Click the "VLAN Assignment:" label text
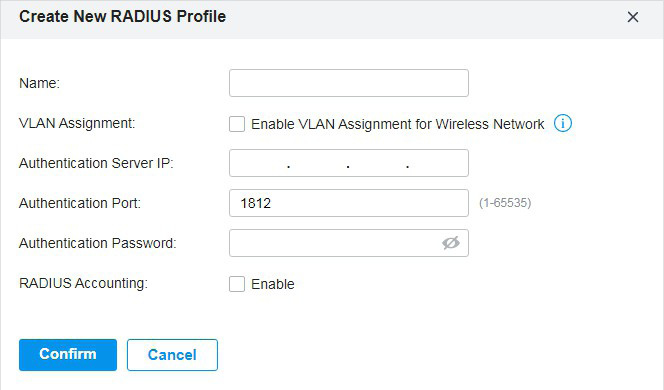The height and width of the screenshot is (390, 664). (77, 123)
